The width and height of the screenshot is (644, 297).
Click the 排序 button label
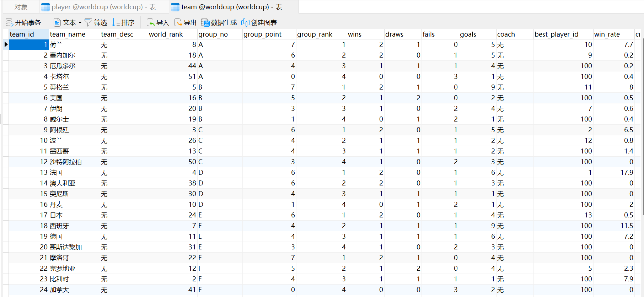pyautogui.click(x=128, y=23)
